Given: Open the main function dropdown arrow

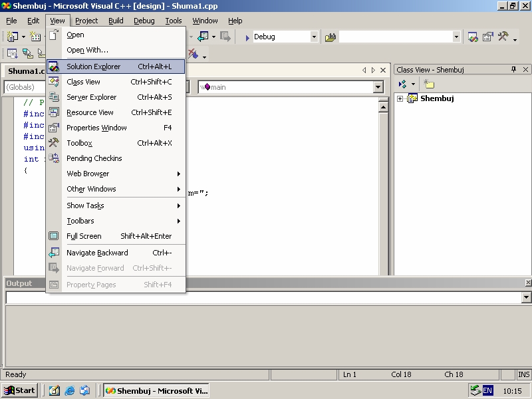Looking at the screenshot, I should pos(378,87).
